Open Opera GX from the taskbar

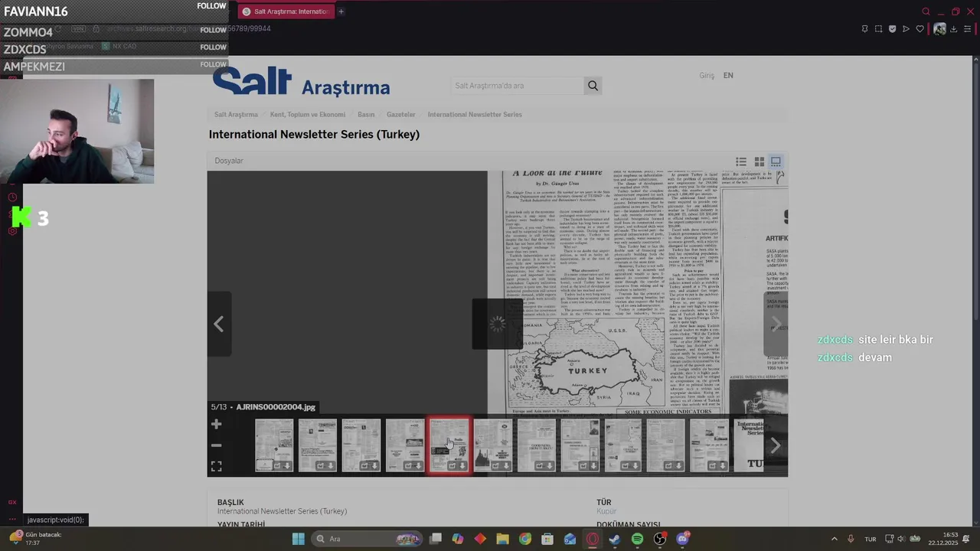[593, 539]
